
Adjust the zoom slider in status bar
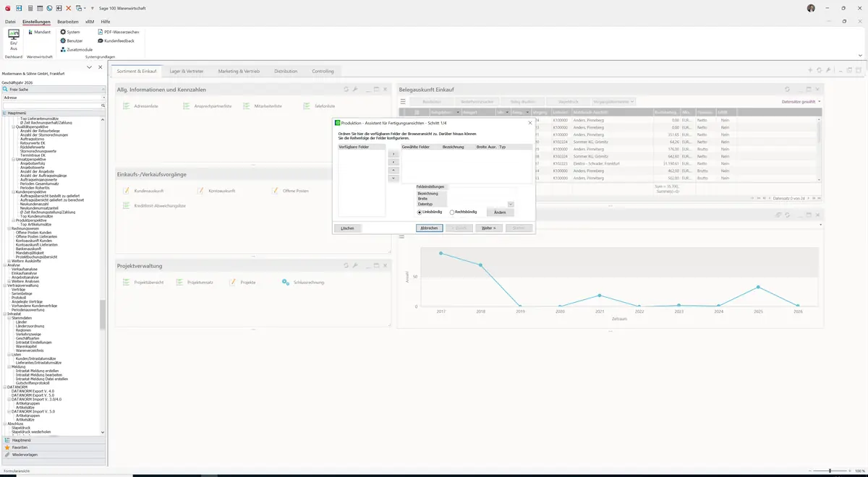(x=829, y=471)
